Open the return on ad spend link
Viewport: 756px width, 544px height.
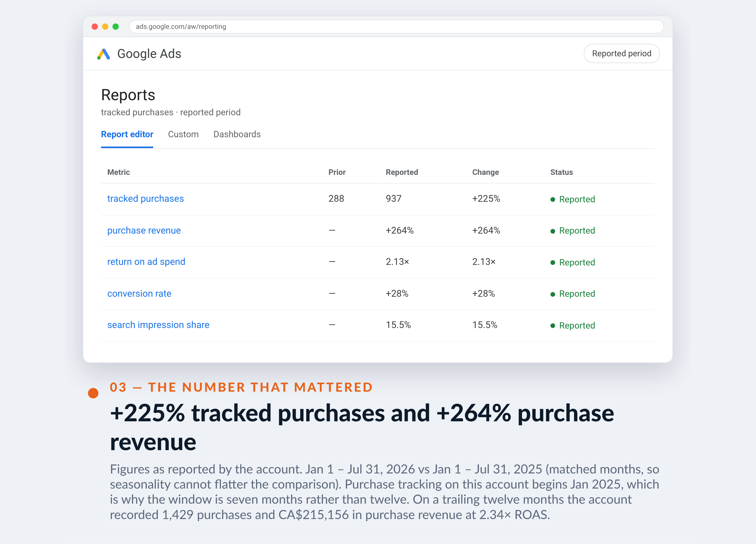pos(146,262)
